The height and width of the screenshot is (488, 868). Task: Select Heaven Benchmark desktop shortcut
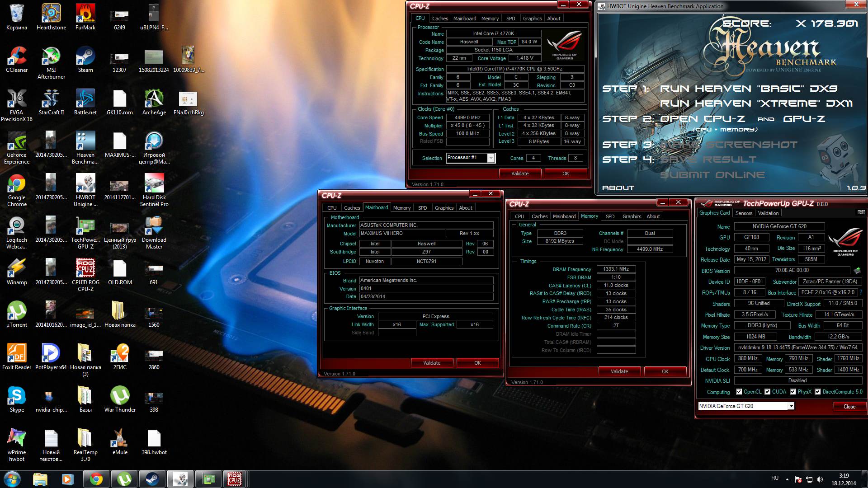85,148
